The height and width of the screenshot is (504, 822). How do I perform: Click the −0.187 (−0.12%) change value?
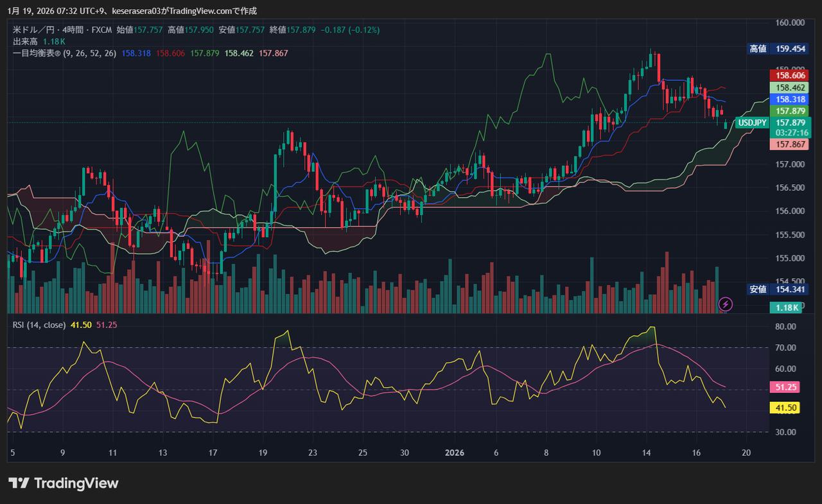tap(350, 30)
